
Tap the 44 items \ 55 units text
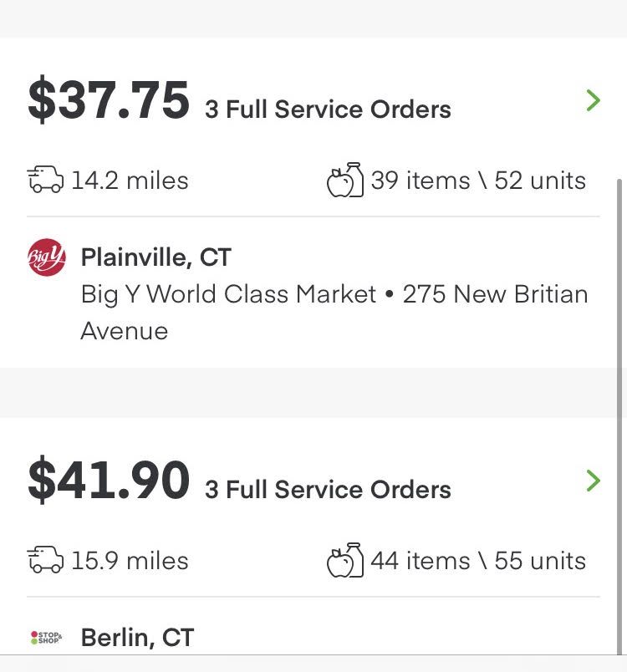[478, 561]
